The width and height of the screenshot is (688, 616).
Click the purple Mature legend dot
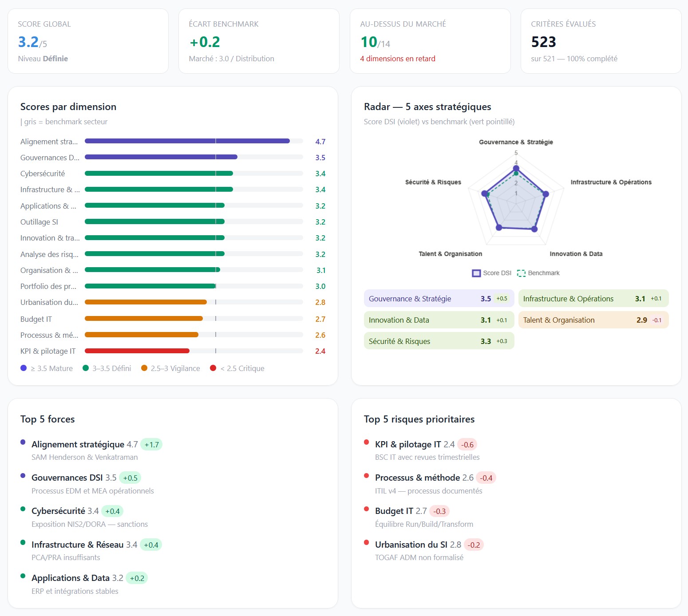tap(24, 368)
